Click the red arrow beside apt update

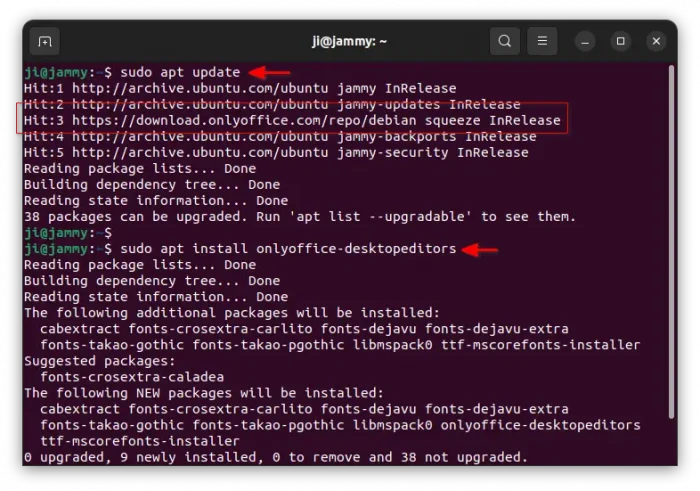269,72
